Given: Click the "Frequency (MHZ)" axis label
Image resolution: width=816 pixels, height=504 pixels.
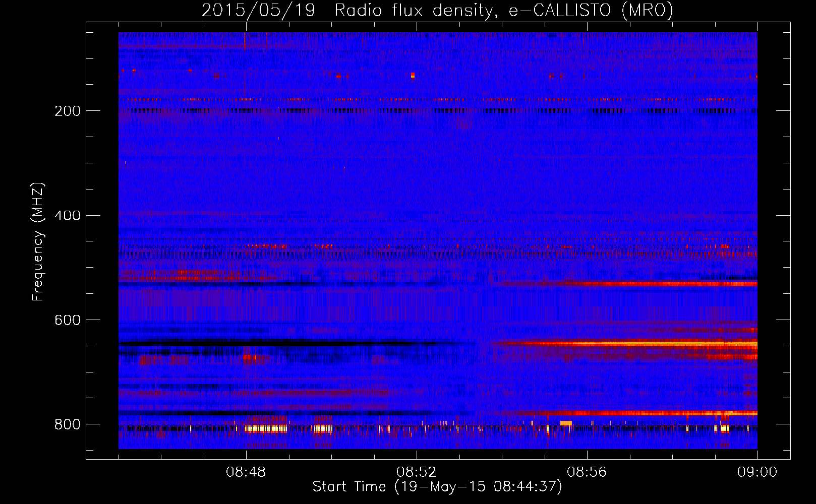Looking at the screenshot, I should coord(38,242).
